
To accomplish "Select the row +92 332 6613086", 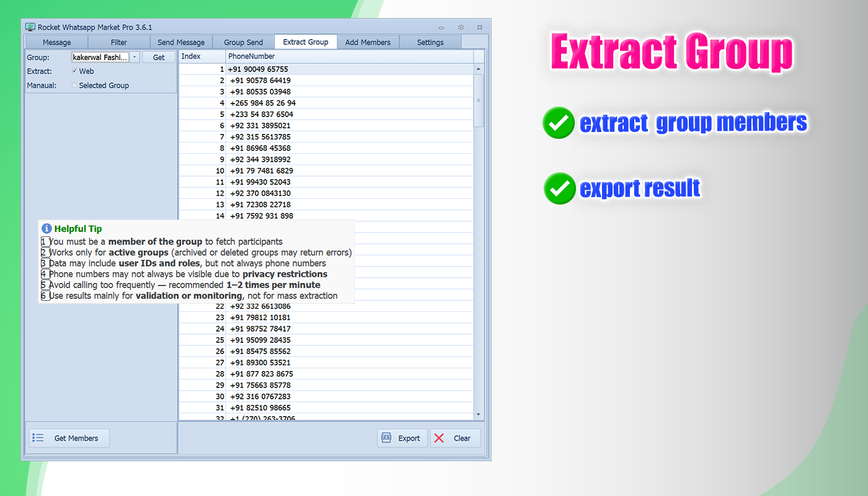I will (x=326, y=306).
